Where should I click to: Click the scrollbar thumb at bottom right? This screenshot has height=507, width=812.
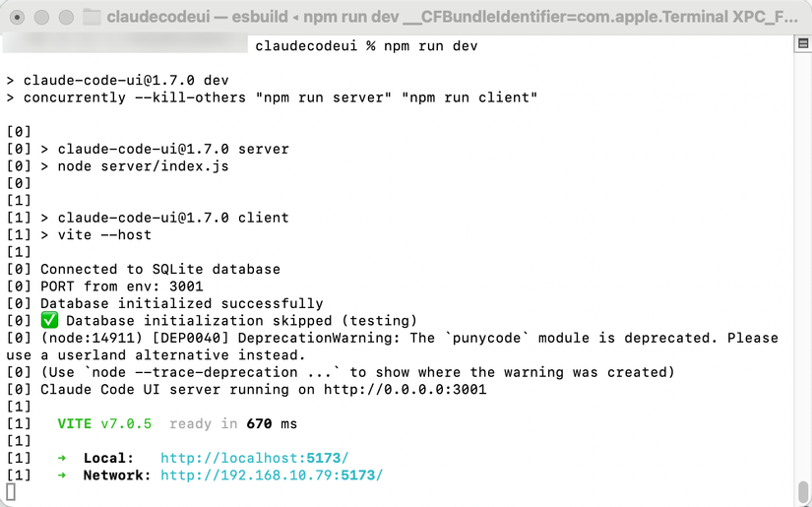803,492
